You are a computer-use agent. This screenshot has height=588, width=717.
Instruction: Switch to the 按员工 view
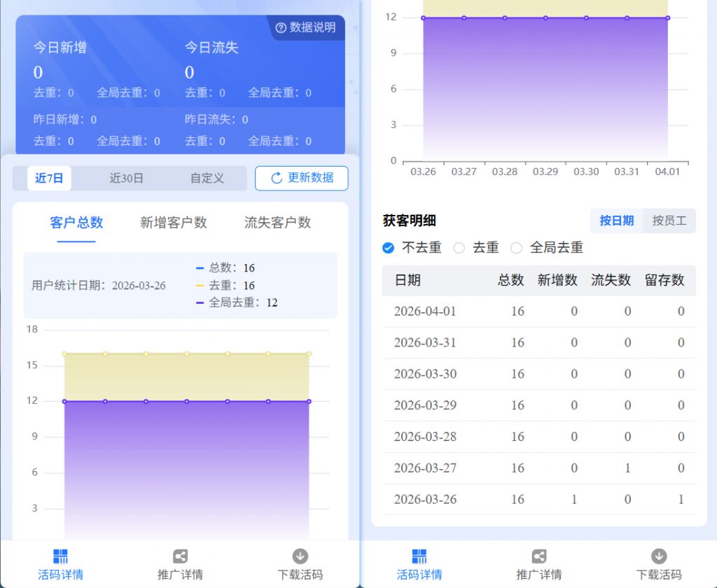pos(668,221)
